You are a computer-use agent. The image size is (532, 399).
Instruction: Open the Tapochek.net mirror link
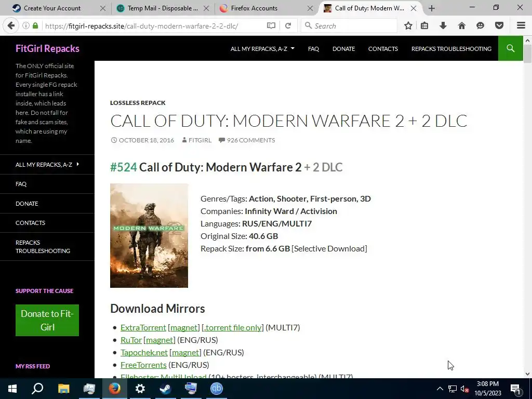(x=144, y=353)
